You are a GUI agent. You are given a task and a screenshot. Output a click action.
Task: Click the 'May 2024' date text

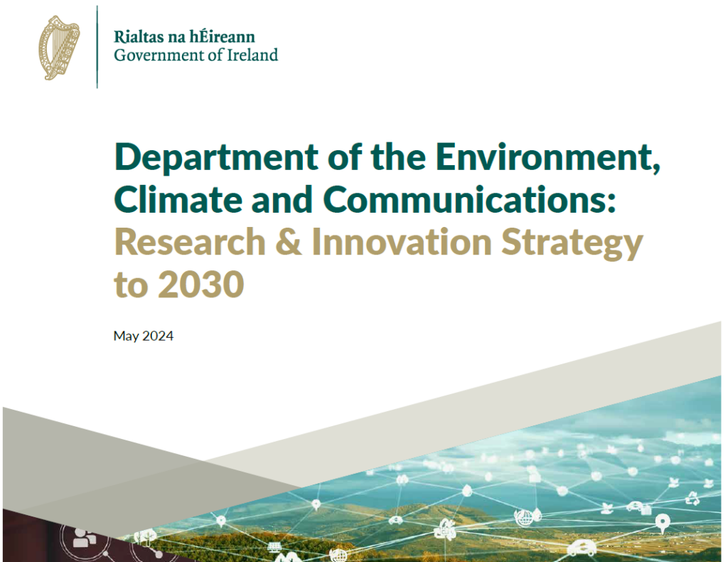(143, 336)
